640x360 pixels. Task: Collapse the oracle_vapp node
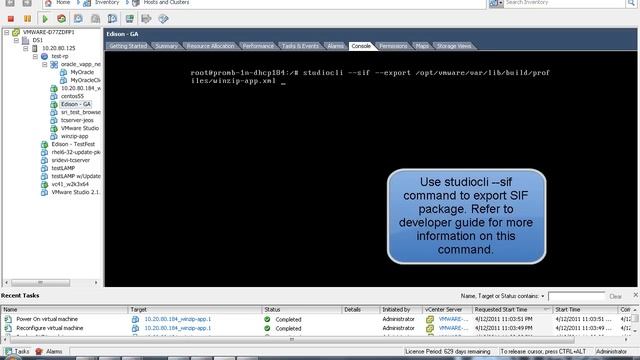click(44, 64)
